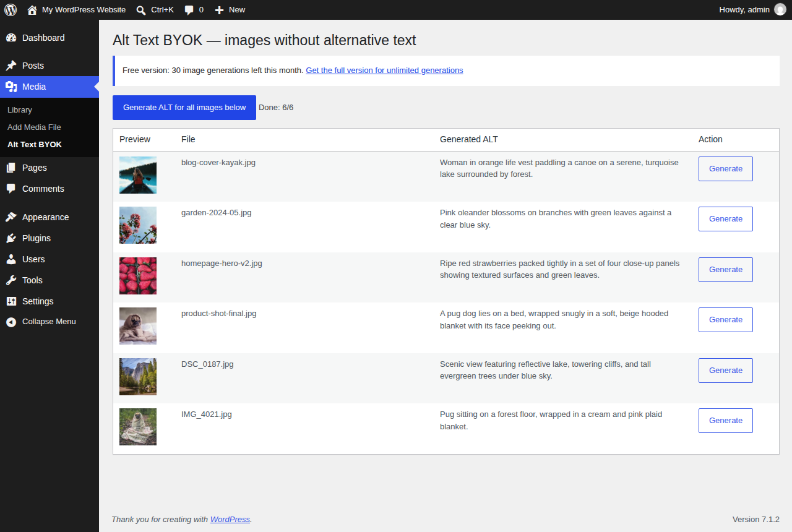Click the plus New icon
This screenshot has width=792, height=532.
(x=219, y=10)
